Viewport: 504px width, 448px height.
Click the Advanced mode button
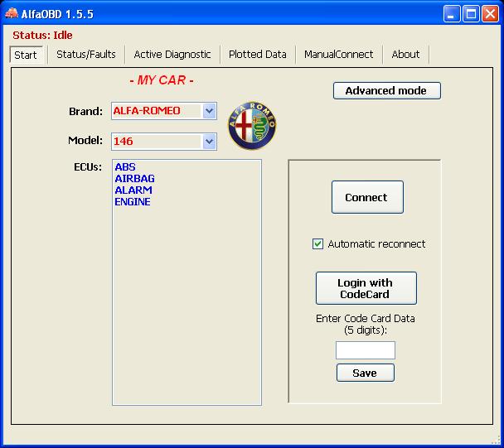pyautogui.click(x=386, y=90)
